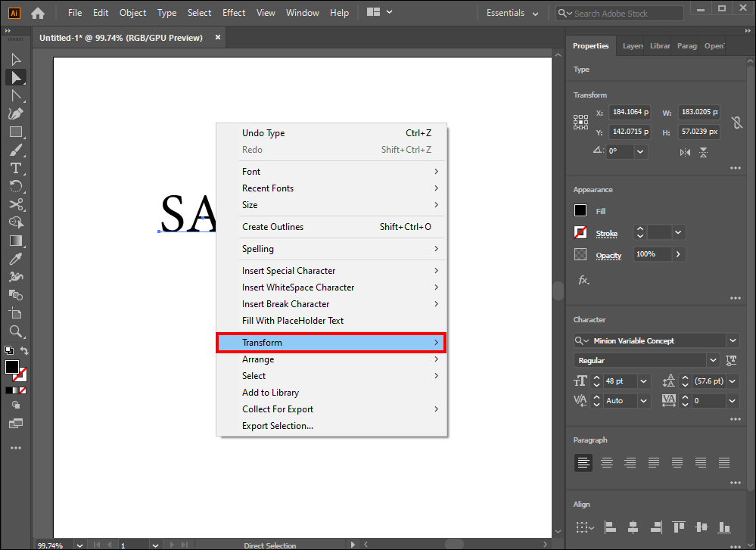Click the underlined Stroke label link
Image resolution: width=756 pixels, height=550 pixels.
pyautogui.click(x=606, y=234)
